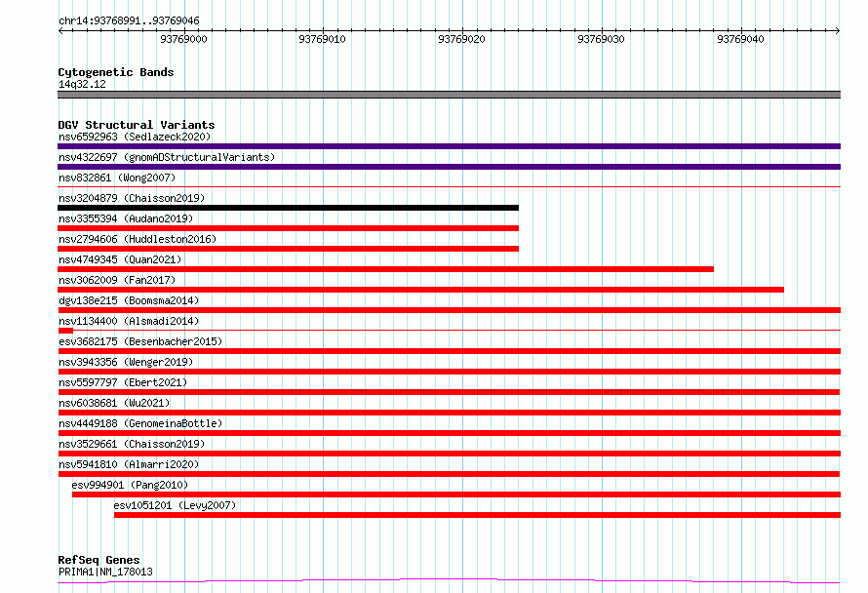The width and height of the screenshot is (868, 593).
Task: Click the RefSeq Genes track heading
Action: point(99,560)
